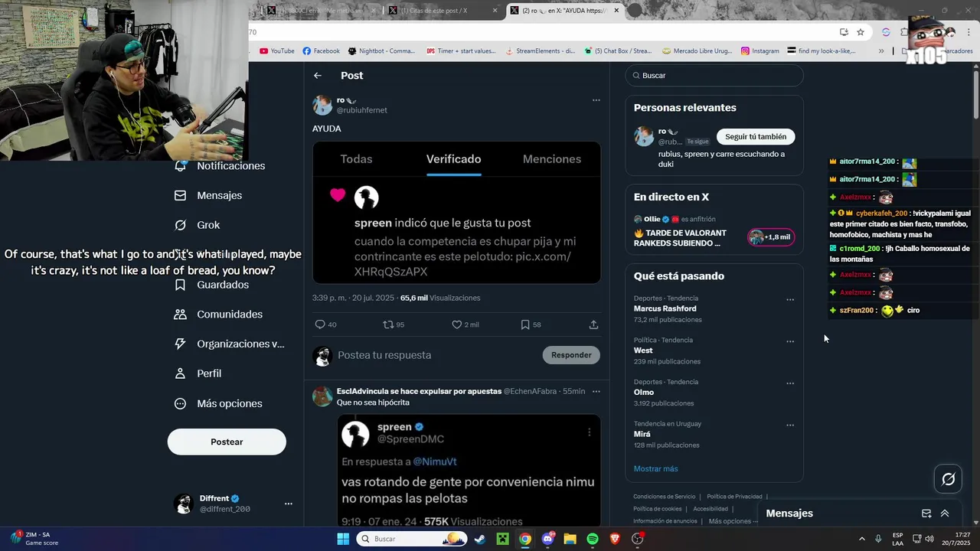Go back using the Post arrow
The height and width of the screenshot is (551, 980).
tap(318, 76)
